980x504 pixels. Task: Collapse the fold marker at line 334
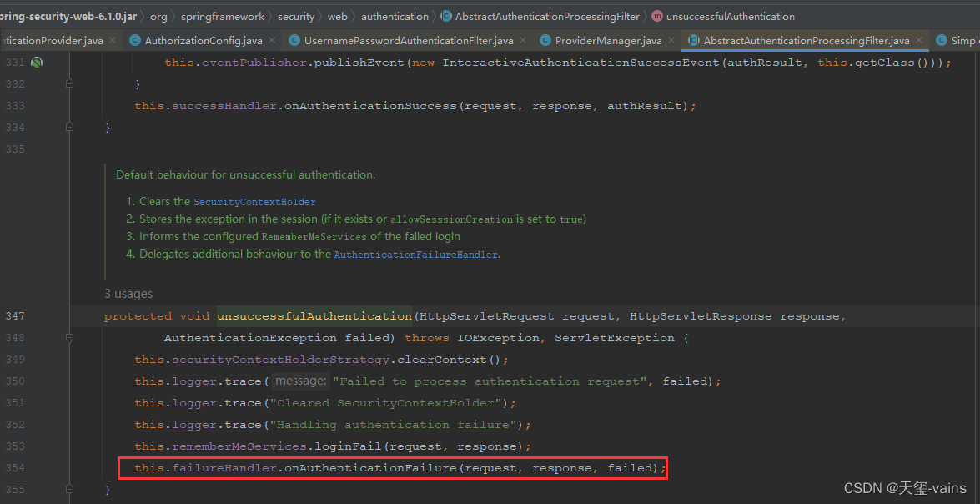point(69,127)
